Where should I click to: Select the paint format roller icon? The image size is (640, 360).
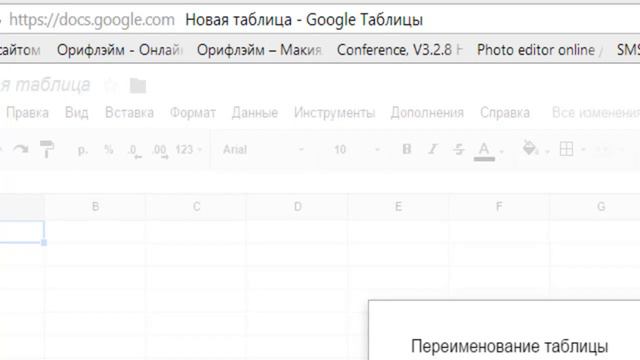(x=47, y=149)
